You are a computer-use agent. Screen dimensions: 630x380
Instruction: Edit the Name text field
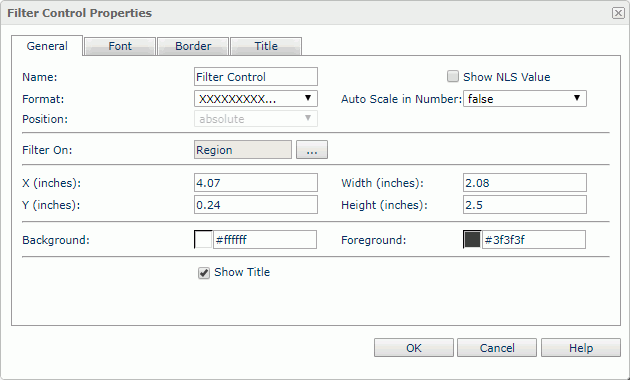tap(256, 77)
